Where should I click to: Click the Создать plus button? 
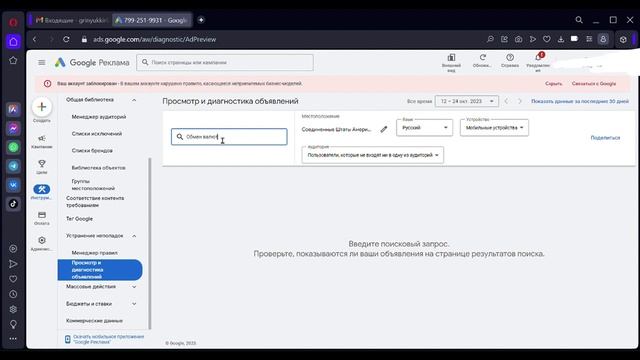(x=42, y=107)
